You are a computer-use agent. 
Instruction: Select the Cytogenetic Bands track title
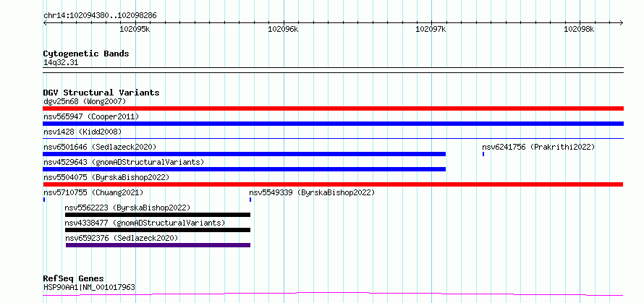[x=86, y=54]
